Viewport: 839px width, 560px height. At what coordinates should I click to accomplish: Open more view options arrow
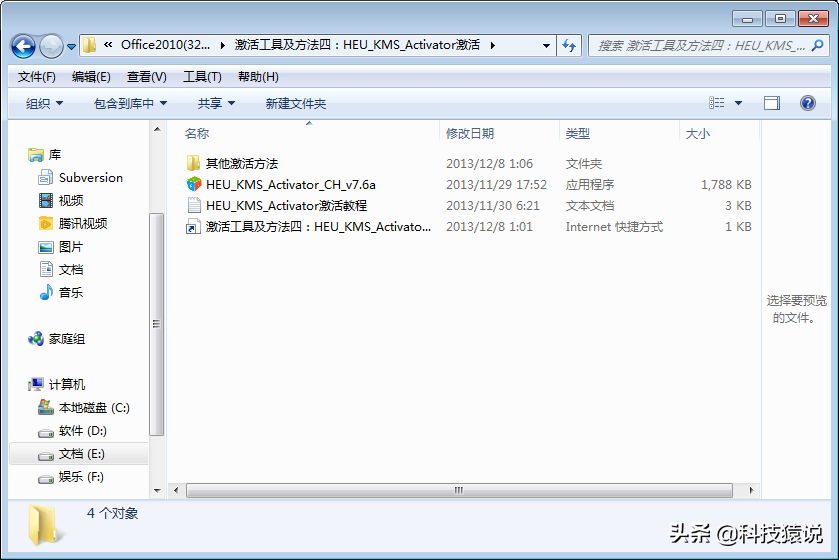click(738, 103)
